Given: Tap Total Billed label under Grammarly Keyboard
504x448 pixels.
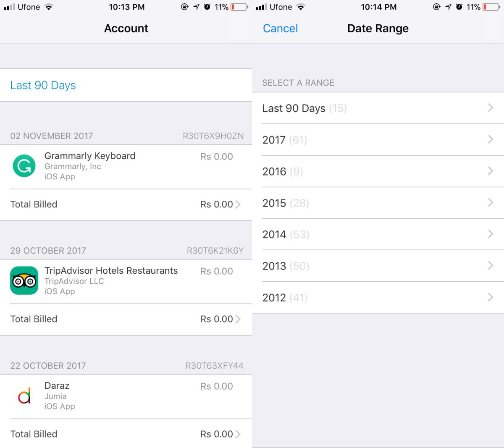Looking at the screenshot, I should [x=34, y=204].
